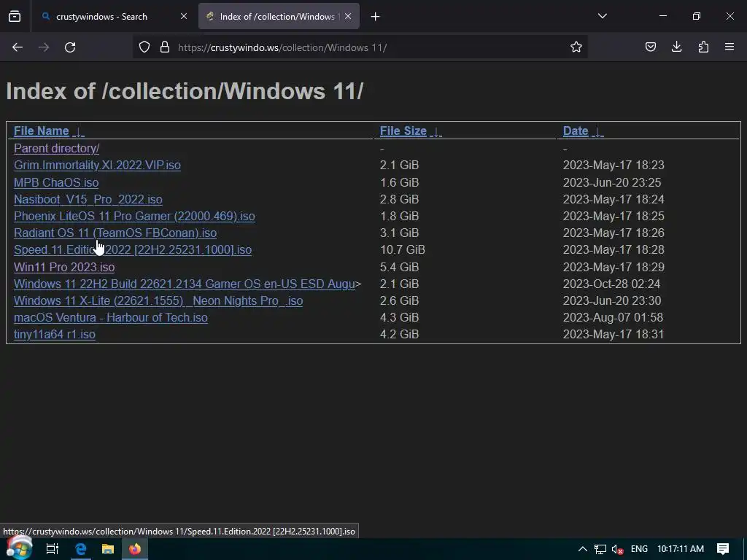Open the Downloads panel
This screenshot has height=560, width=747.
tap(676, 47)
